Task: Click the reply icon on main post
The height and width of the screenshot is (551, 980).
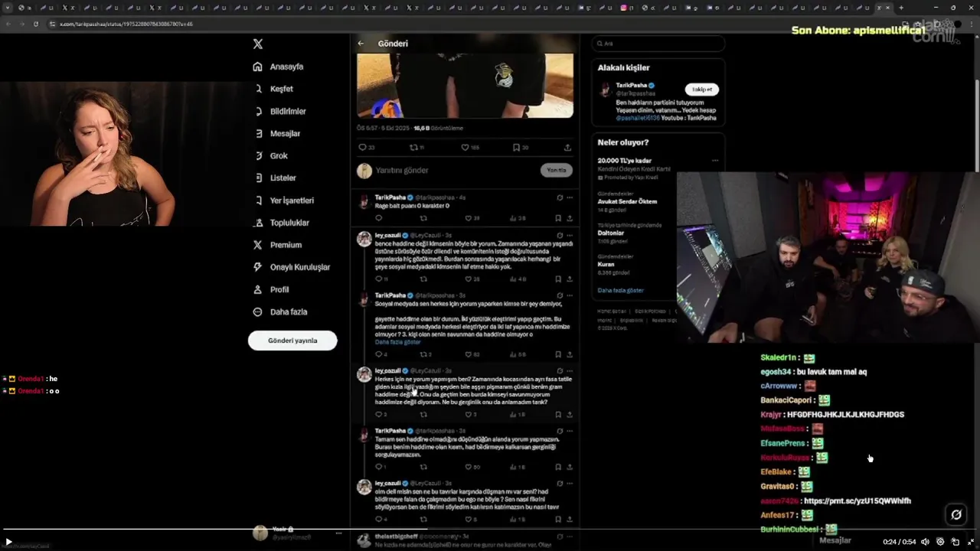Action: click(x=363, y=148)
